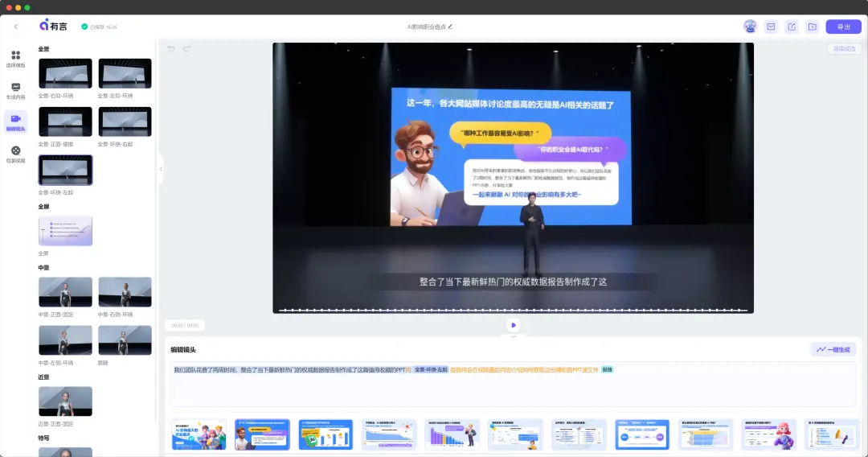Click inside the script text editing area
The width and height of the screenshot is (868, 457).
pyautogui.click(x=513, y=385)
